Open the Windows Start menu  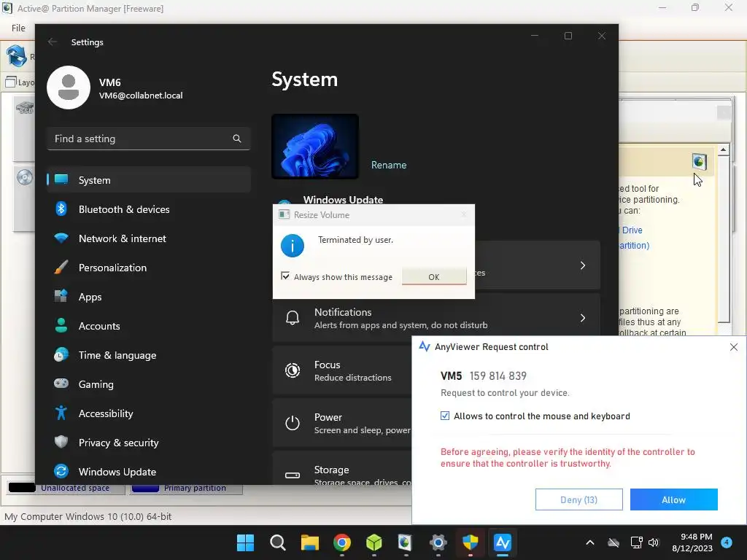245,542
